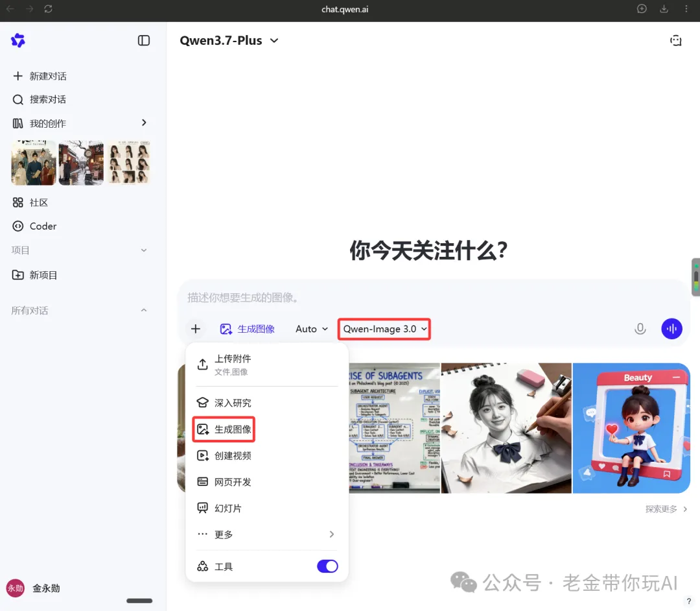
Task: Expand the 更多 submenu
Action: 267,534
